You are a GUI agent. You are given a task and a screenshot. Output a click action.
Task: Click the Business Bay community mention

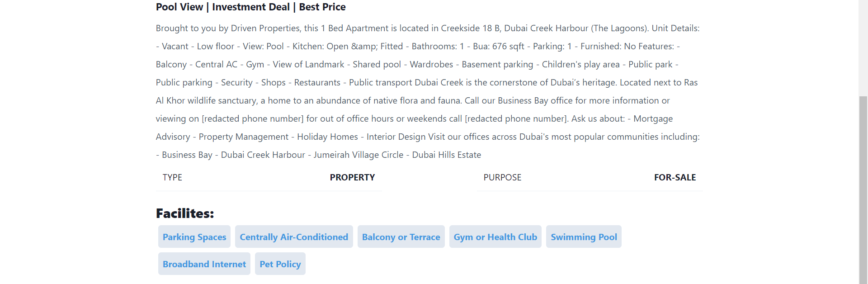tap(186, 154)
